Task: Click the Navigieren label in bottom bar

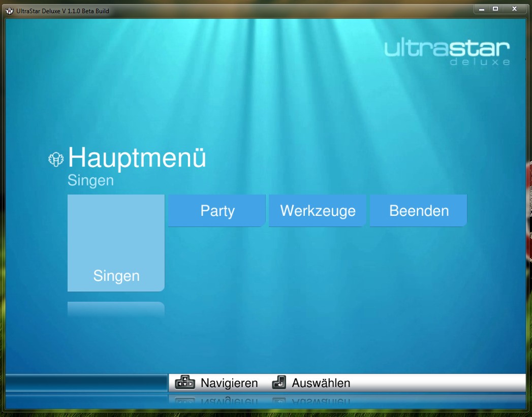Action: pyautogui.click(x=229, y=383)
